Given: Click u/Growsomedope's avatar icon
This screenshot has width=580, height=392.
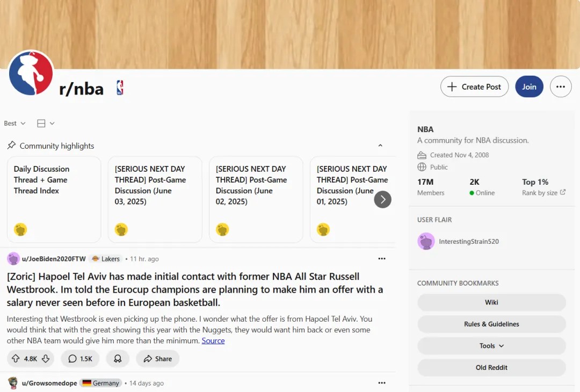Looking at the screenshot, I should 13,383.
